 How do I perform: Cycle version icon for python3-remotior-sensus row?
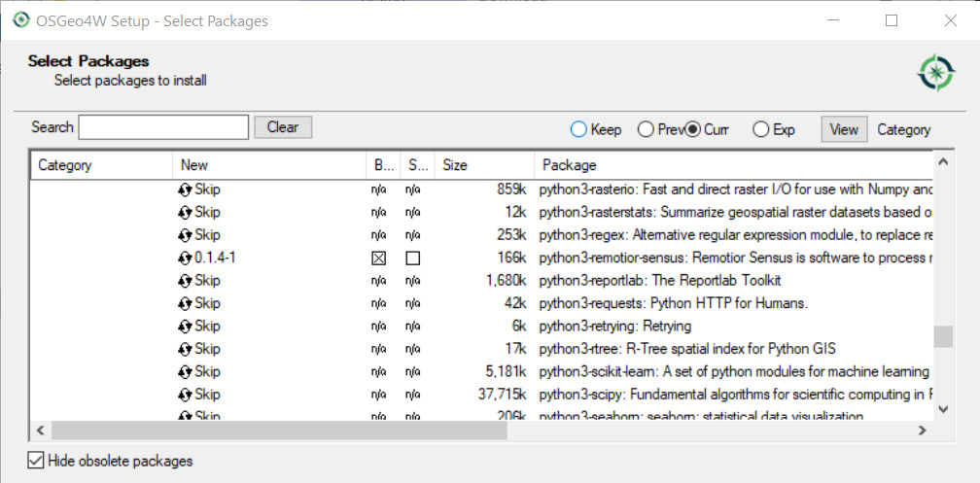click(185, 259)
